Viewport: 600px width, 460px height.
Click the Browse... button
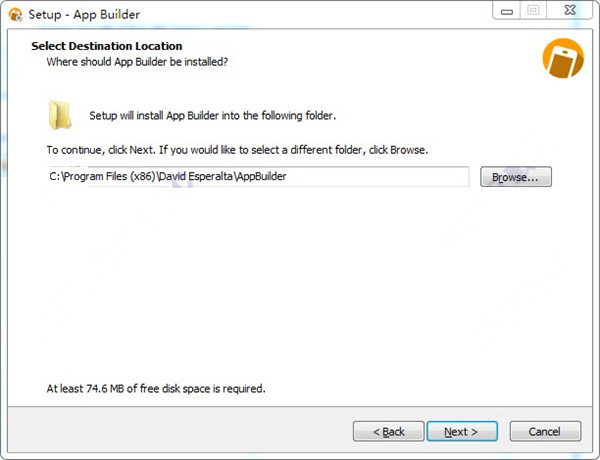[516, 177]
